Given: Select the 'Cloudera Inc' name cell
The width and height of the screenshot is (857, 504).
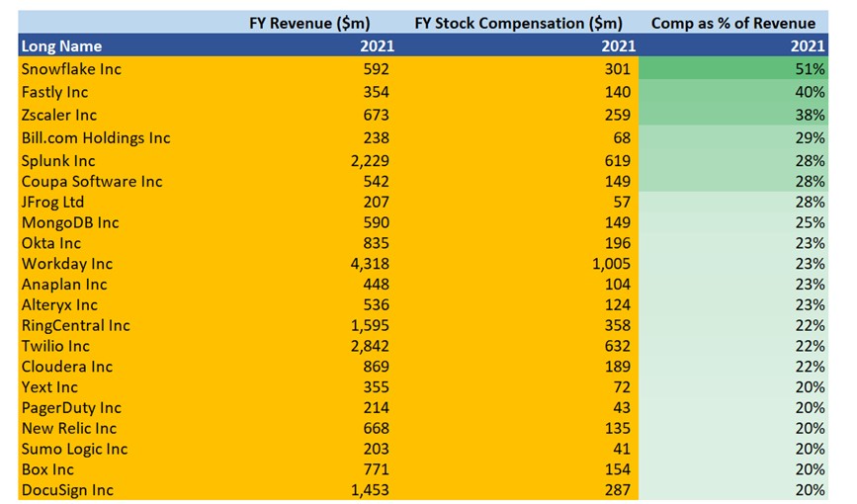Looking at the screenshot, I should point(66,367).
